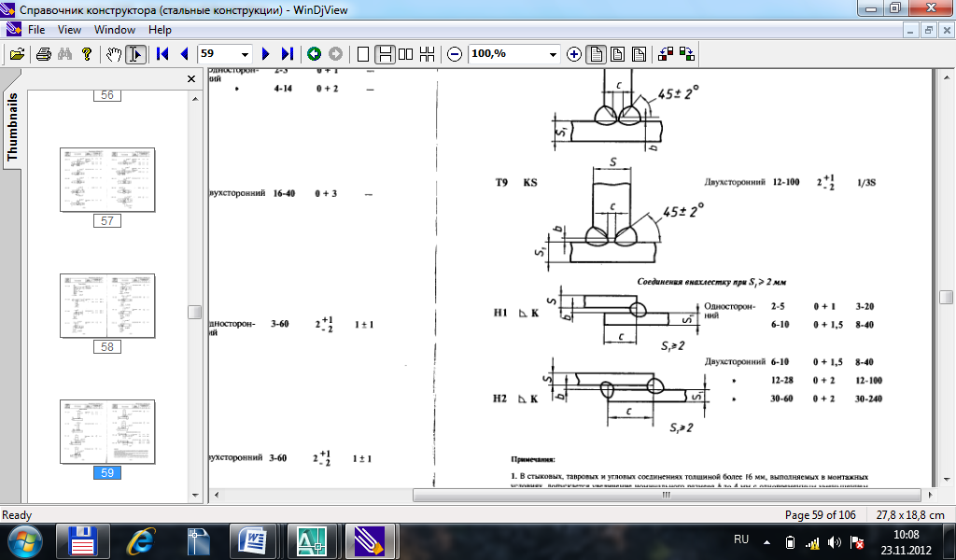Show hidden system tray icons

(x=767, y=541)
